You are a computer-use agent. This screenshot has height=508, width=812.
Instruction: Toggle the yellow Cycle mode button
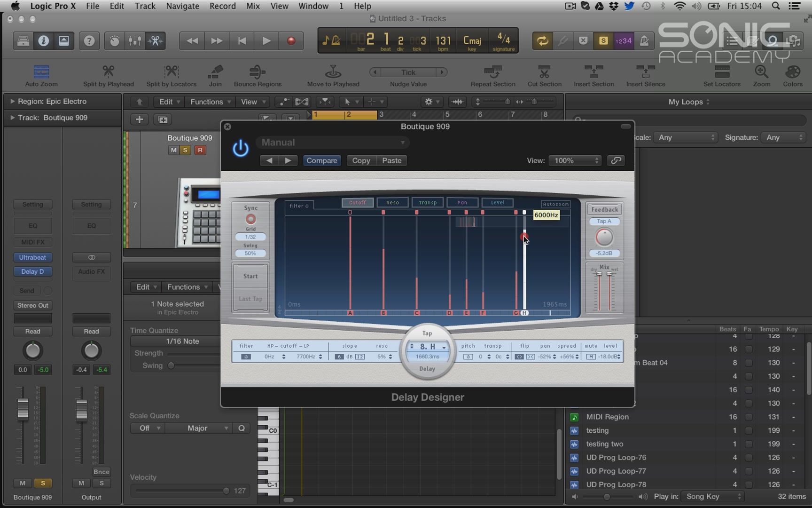pyautogui.click(x=542, y=41)
